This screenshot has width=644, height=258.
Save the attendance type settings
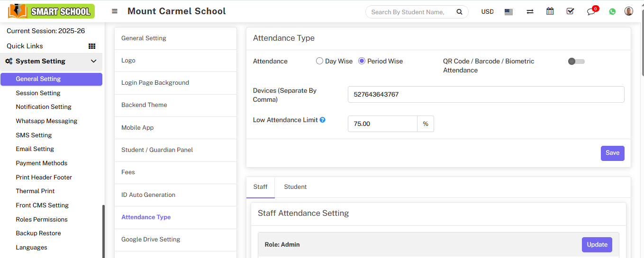pos(612,153)
